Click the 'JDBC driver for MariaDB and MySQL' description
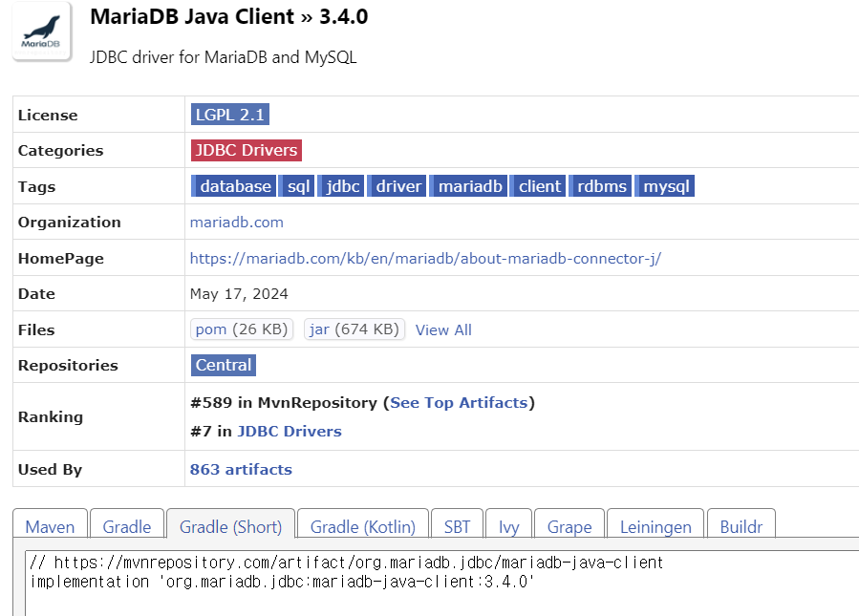This screenshot has width=859, height=616. pos(223,57)
